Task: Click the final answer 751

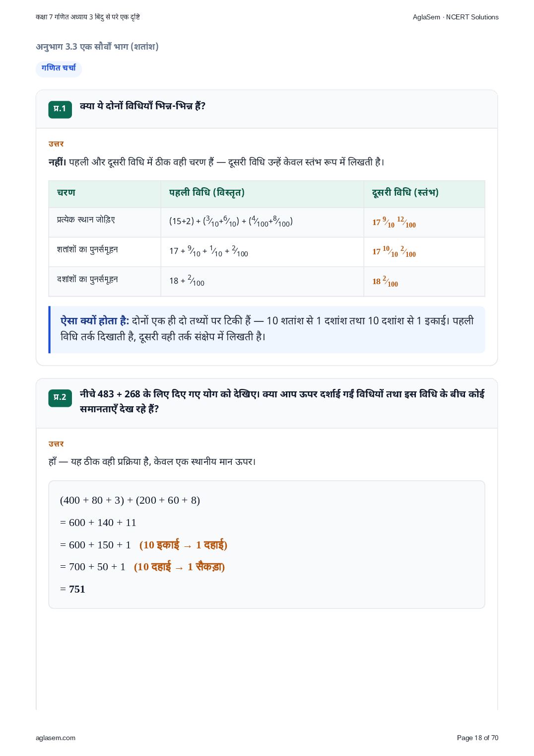Action: pos(77,589)
